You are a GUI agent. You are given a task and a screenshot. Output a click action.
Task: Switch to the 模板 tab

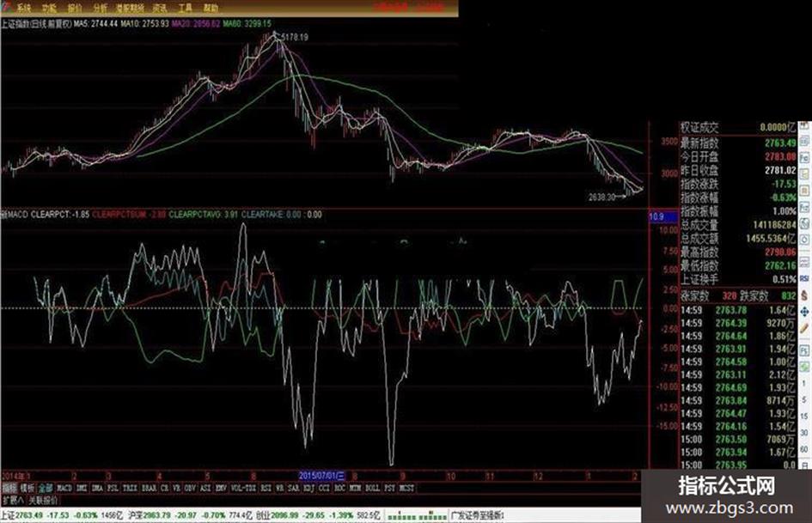pyautogui.click(x=27, y=488)
